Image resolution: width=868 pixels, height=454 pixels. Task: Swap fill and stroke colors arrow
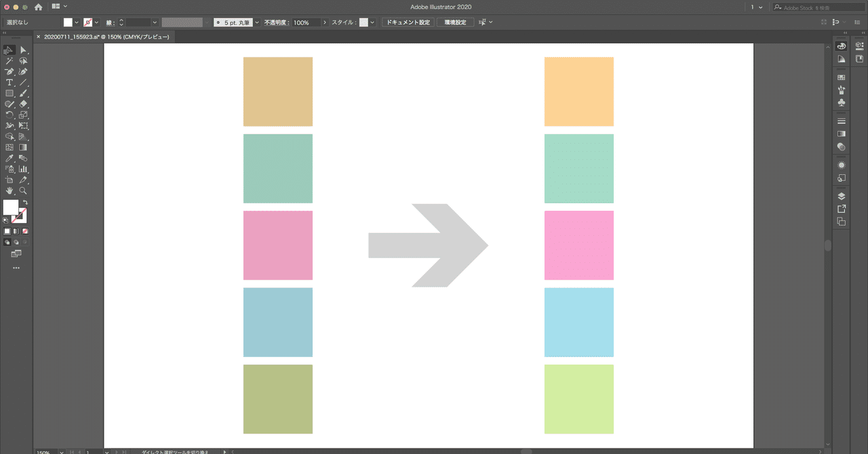coord(24,203)
